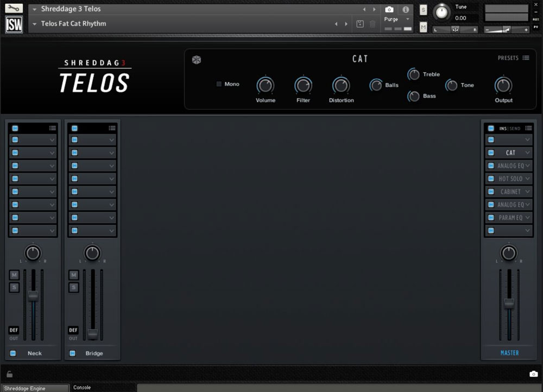Click the MASTER channel label

coord(509,353)
